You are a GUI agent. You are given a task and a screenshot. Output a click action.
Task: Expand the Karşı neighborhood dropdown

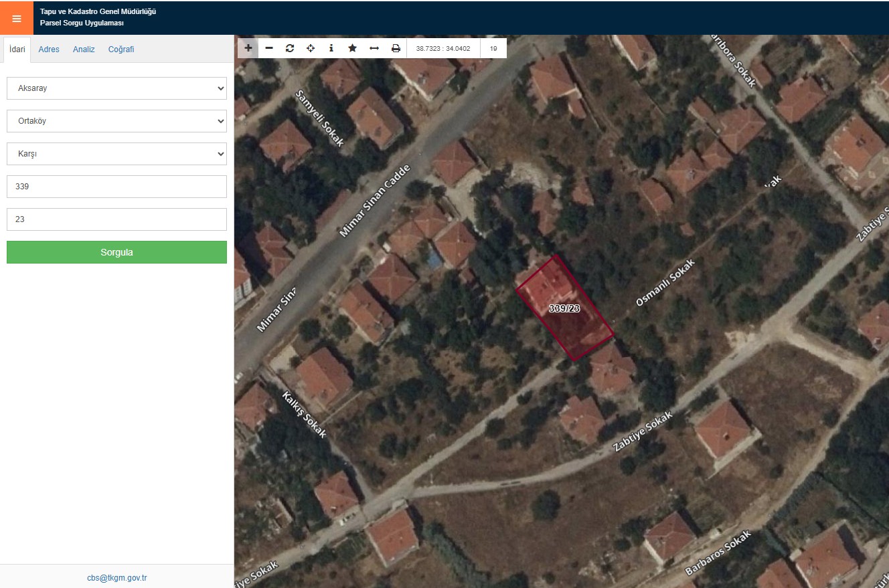pos(116,154)
